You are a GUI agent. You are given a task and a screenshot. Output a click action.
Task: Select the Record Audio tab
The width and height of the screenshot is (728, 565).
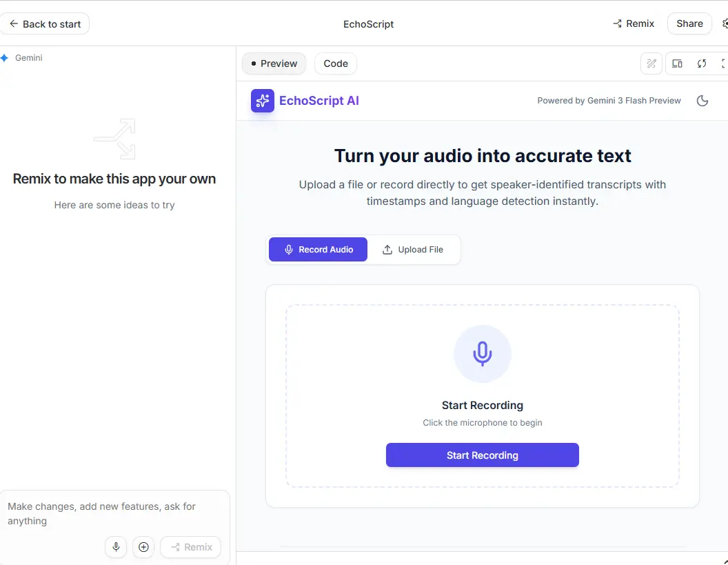318,250
